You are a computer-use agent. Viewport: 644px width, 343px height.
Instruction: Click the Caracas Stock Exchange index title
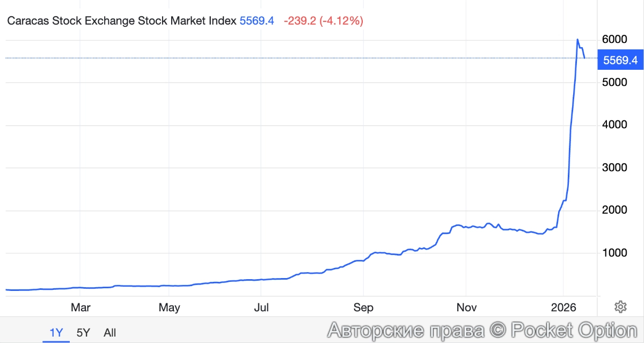pyautogui.click(x=122, y=21)
